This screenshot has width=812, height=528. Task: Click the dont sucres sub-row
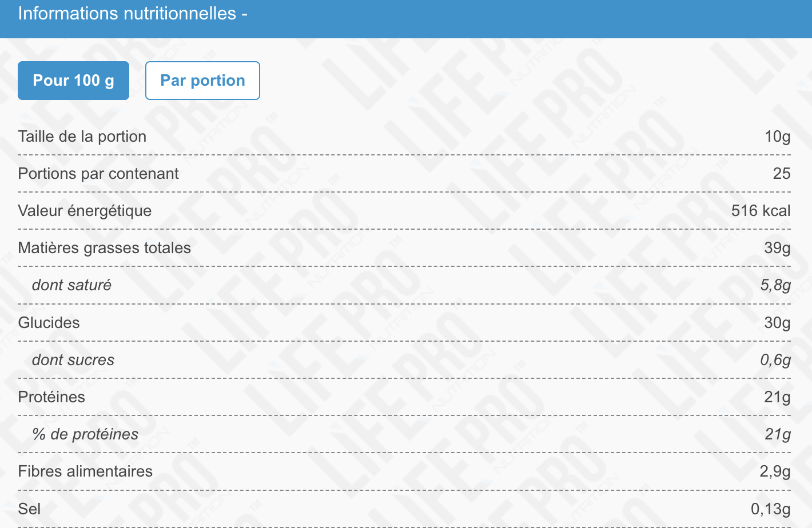[x=404, y=360]
